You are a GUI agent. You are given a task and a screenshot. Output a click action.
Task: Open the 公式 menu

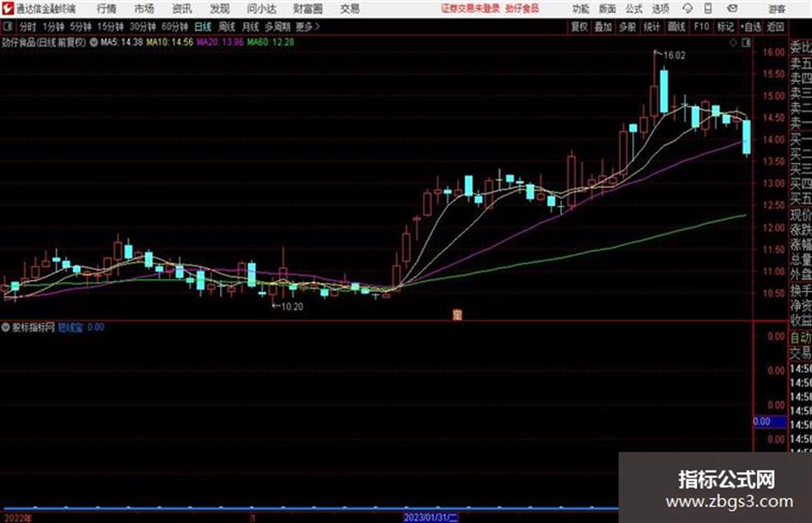[634, 9]
